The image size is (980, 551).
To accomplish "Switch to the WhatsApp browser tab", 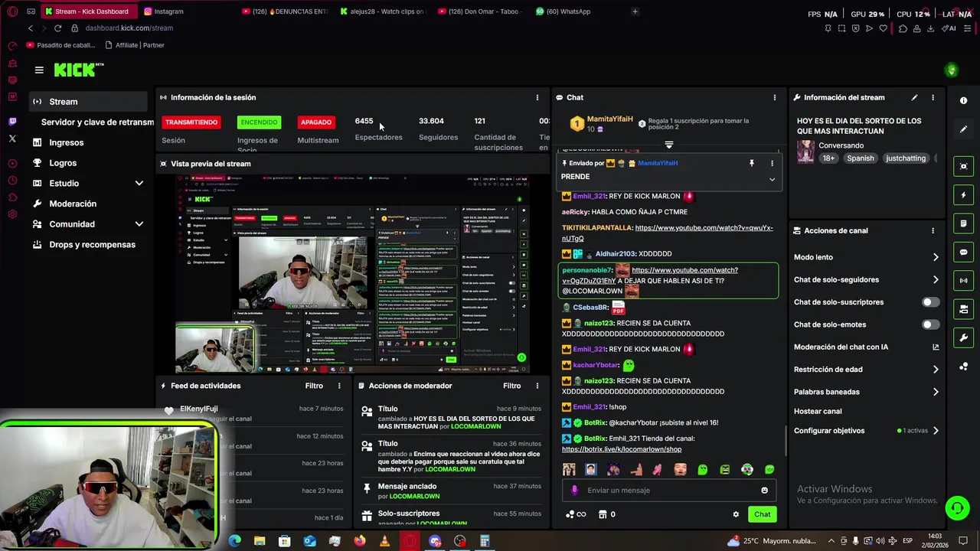I will [x=563, y=11].
